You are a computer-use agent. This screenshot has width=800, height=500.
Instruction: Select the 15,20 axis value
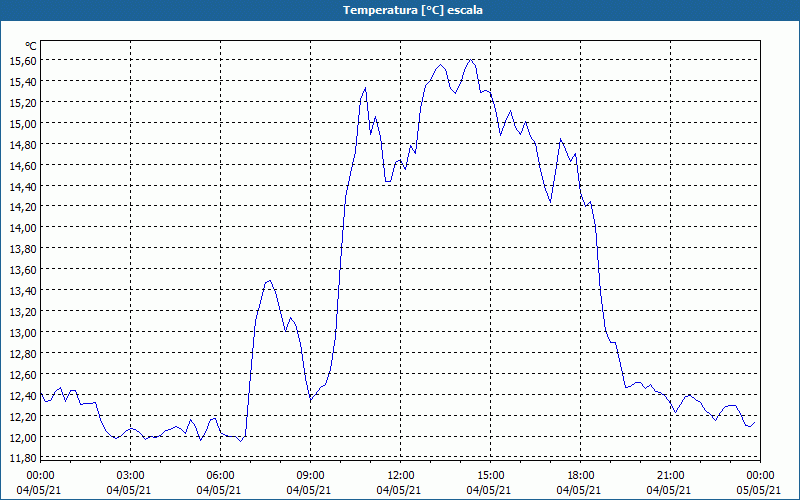[23, 103]
